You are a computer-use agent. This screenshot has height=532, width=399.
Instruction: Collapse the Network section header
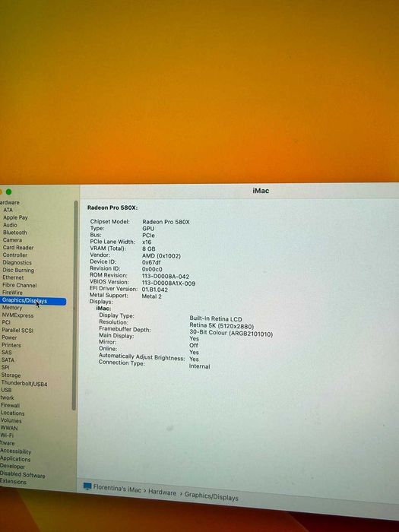tap(7, 397)
